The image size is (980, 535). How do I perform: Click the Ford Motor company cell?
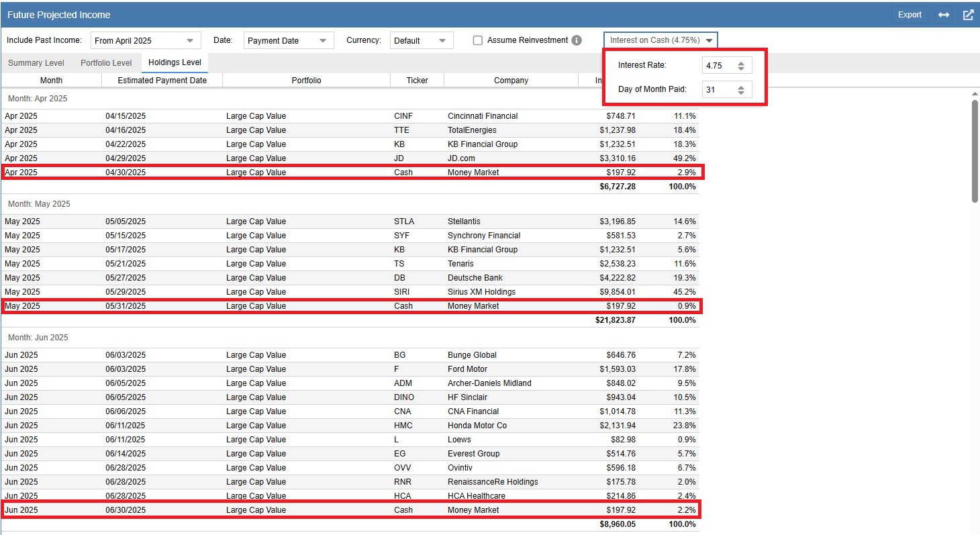pos(511,369)
